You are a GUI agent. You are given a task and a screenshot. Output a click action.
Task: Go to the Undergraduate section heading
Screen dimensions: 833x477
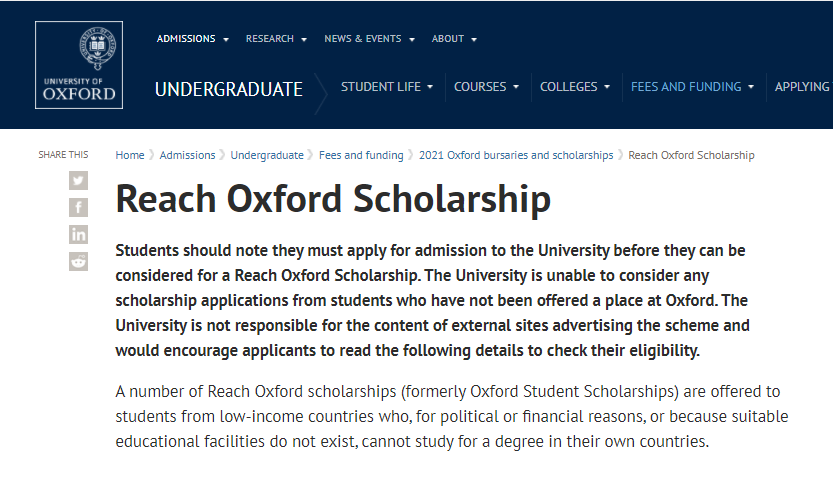(229, 89)
